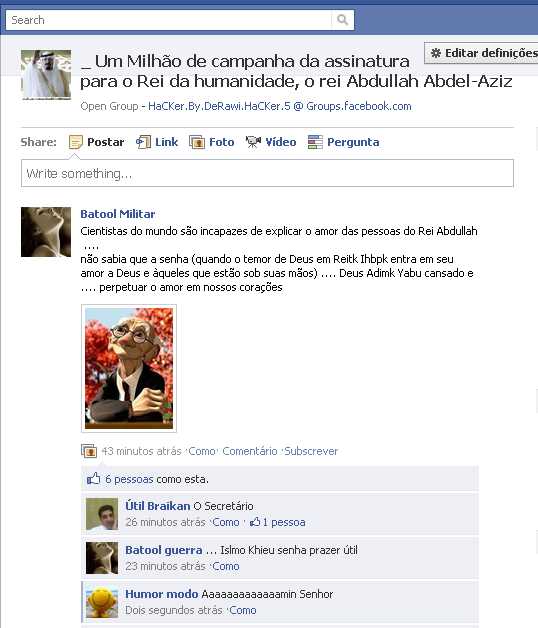Image resolution: width=538 pixels, height=628 pixels.
Task: Open Batool Militar's profile link
Action: pos(118,214)
